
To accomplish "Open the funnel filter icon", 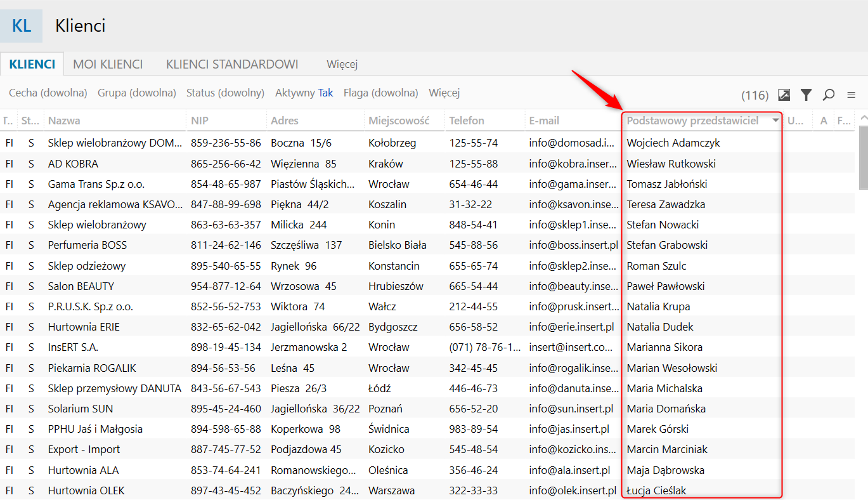I will tap(806, 95).
